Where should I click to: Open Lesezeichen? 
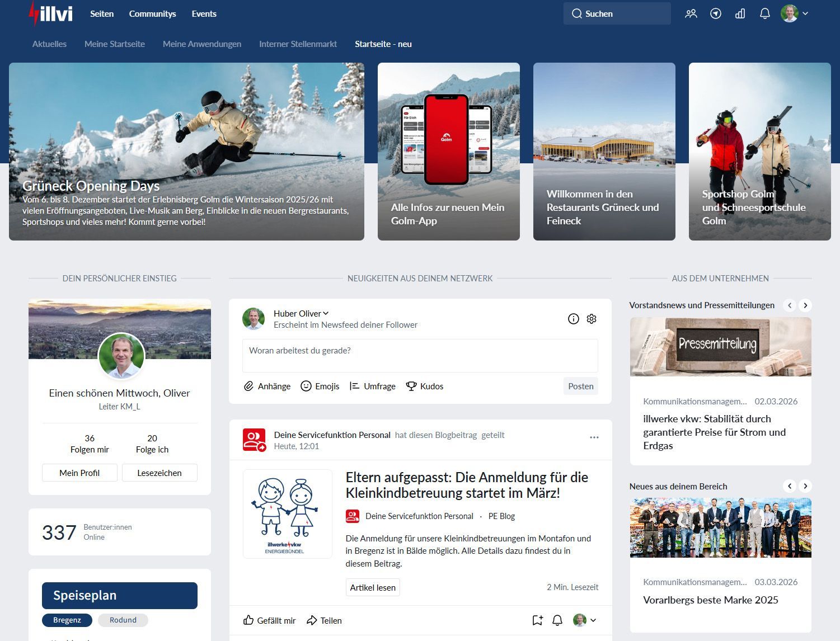(159, 473)
